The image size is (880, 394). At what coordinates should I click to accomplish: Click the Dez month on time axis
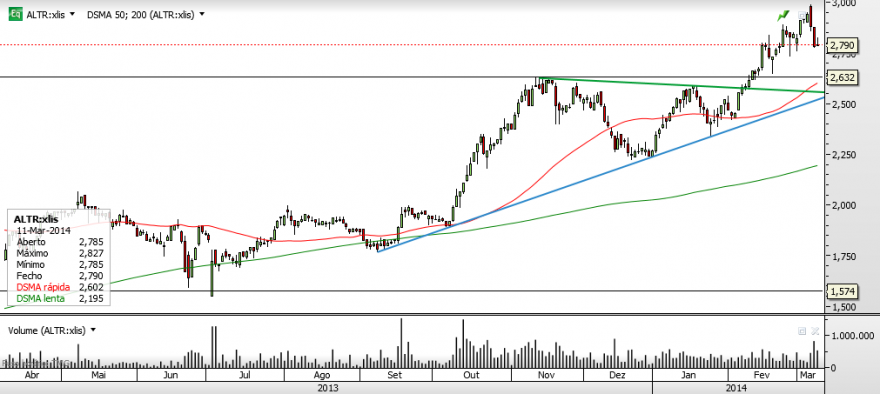(617, 374)
